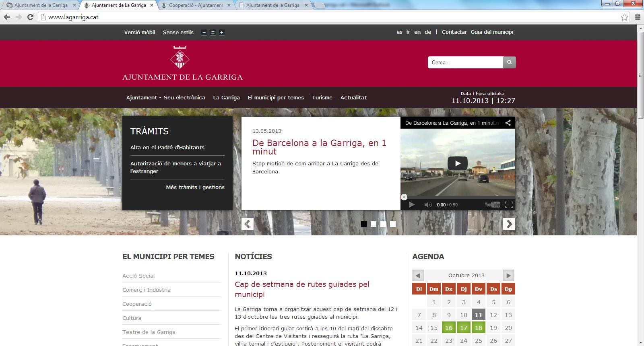Show previous month in agenda calendar
This screenshot has width=644, height=346.
click(418, 276)
